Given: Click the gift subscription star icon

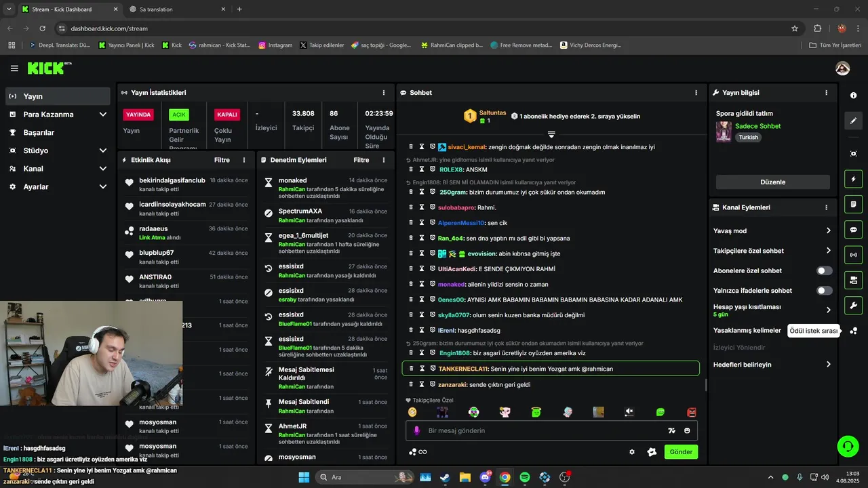Looking at the screenshot, I should tap(652, 452).
